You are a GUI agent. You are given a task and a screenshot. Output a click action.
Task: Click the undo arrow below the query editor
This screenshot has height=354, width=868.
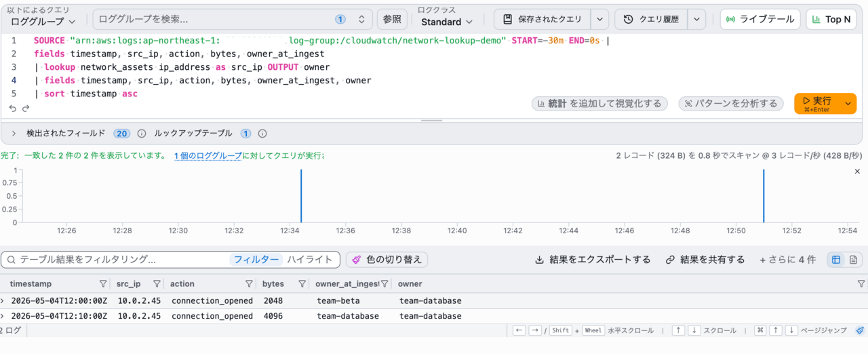[13, 108]
